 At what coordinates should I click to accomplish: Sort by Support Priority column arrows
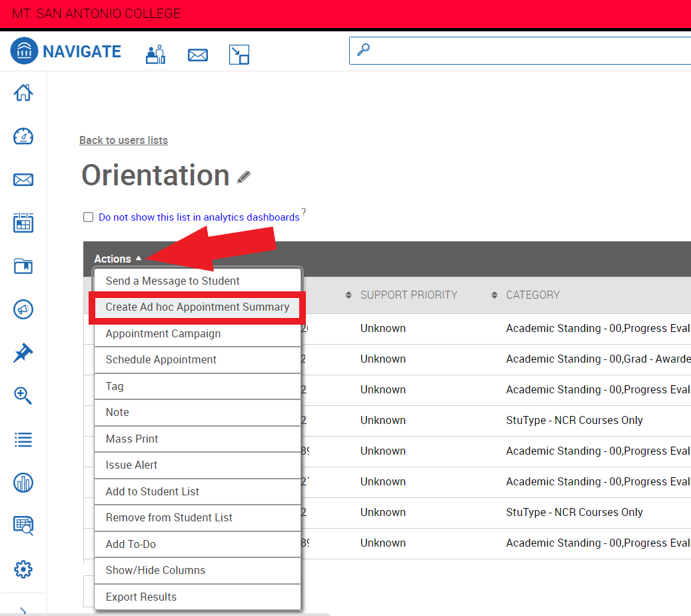pos(348,295)
